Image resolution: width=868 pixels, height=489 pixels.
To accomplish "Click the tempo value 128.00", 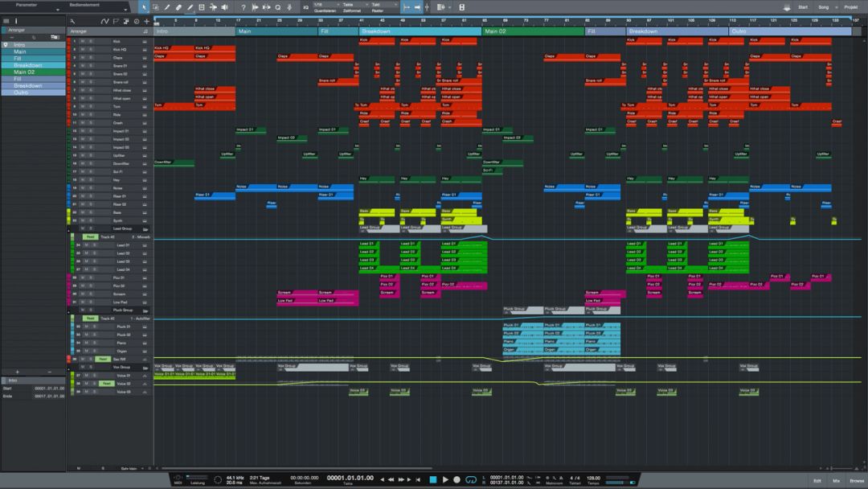I will pyautogui.click(x=592, y=478).
